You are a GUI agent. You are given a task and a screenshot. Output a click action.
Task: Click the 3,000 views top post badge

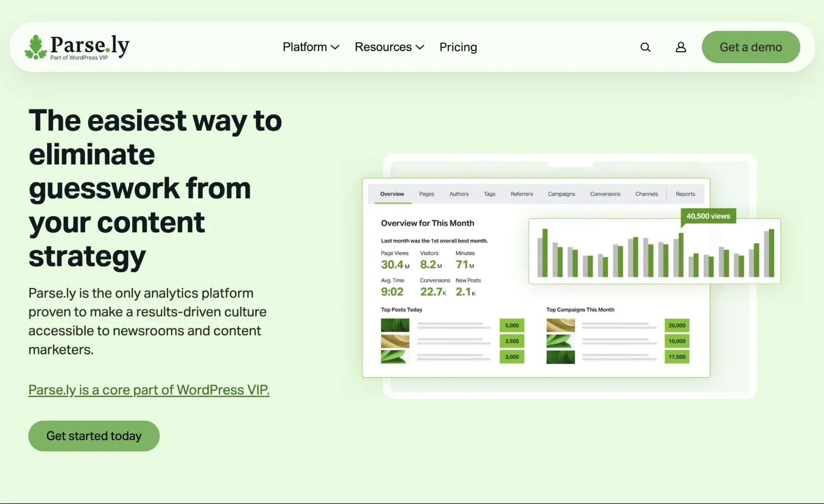tap(512, 357)
